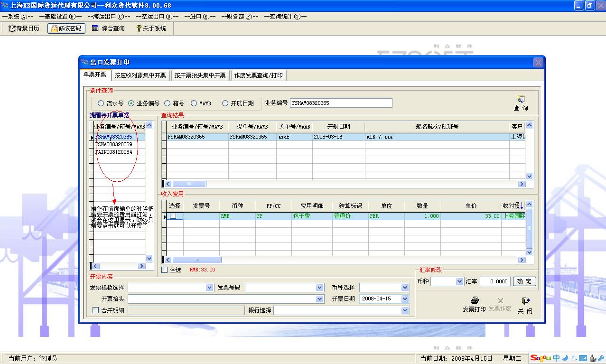Click the 确定 button for exchange rate
Screen dimensions: 606x364
[x=524, y=281]
